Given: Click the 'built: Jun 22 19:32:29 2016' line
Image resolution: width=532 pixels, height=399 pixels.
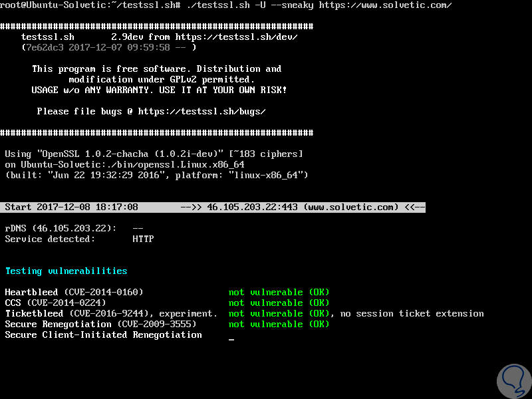Looking at the screenshot, I should pyautogui.click(x=156, y=176).
